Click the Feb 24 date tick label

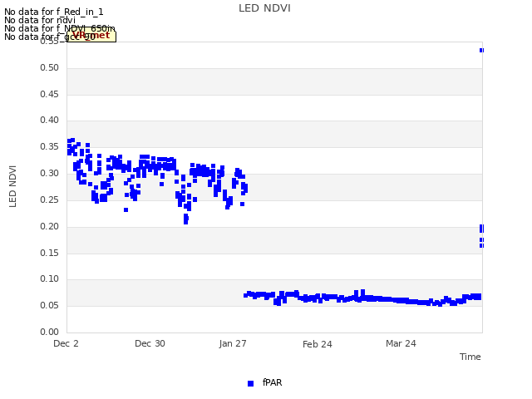(x=318, y=344)
